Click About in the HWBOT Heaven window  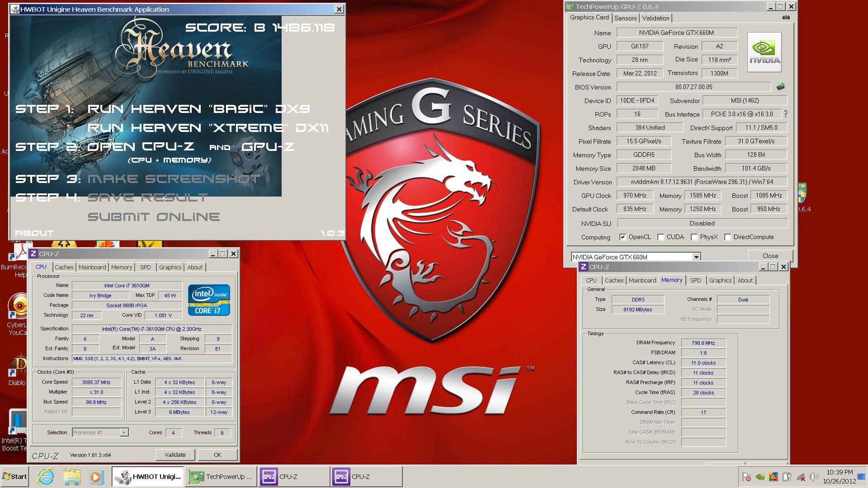[x=34, y=233]
